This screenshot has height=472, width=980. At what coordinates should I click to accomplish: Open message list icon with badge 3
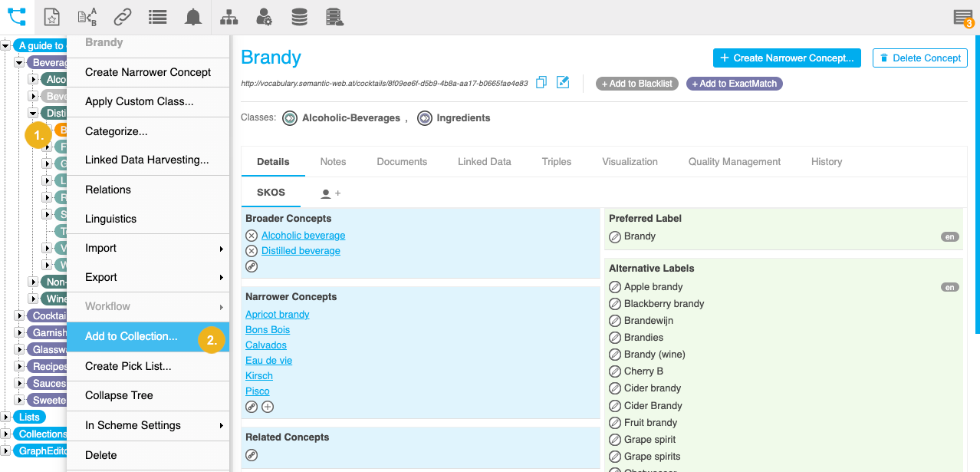pyautogui.click(x=962, y=18)
